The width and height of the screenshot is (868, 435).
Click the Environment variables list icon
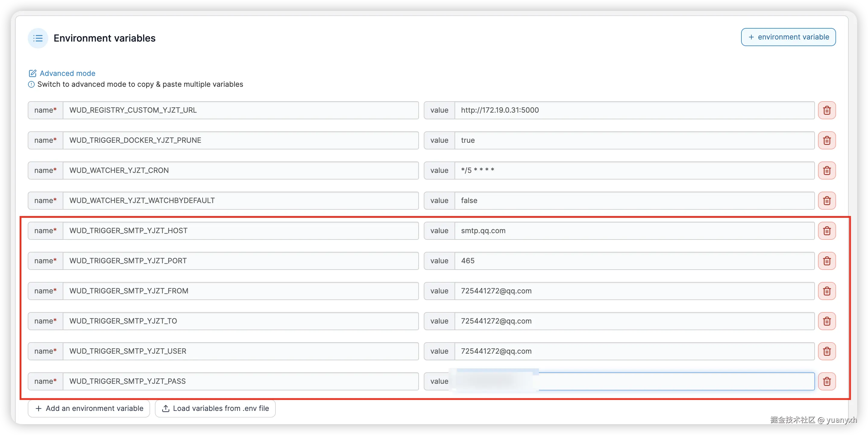coord(38,38)
